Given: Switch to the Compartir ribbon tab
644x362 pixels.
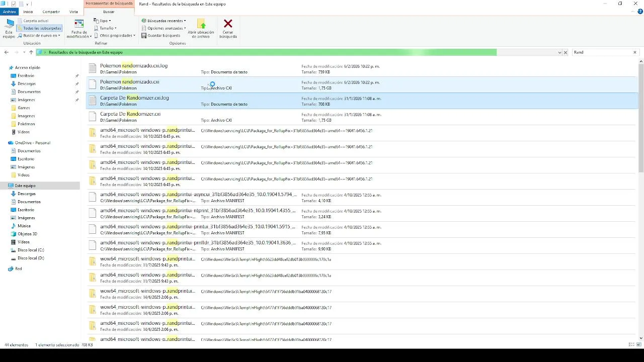Looking at the screenshot, I should (x=51, y=12).
